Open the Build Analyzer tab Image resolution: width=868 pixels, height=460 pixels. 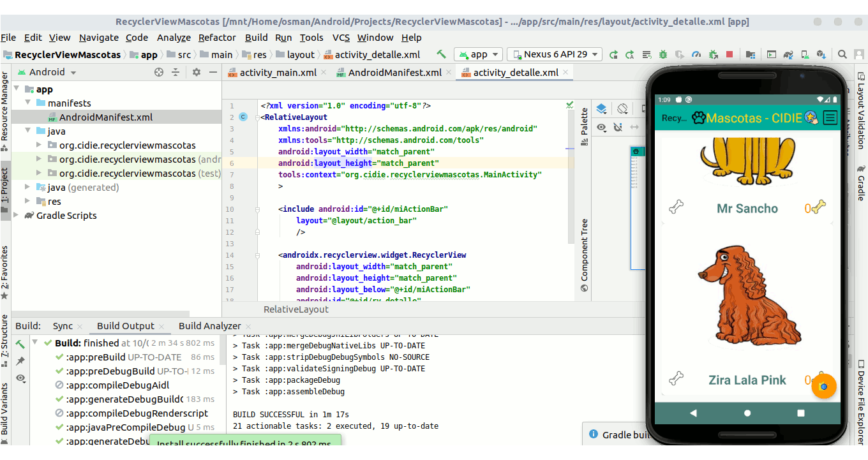coord(209,326)
